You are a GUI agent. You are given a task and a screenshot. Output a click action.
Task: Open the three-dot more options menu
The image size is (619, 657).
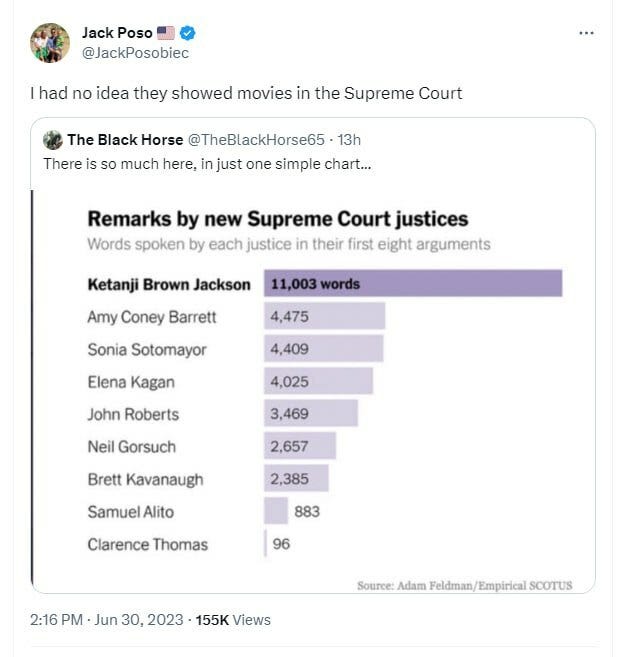coord(587,33)
